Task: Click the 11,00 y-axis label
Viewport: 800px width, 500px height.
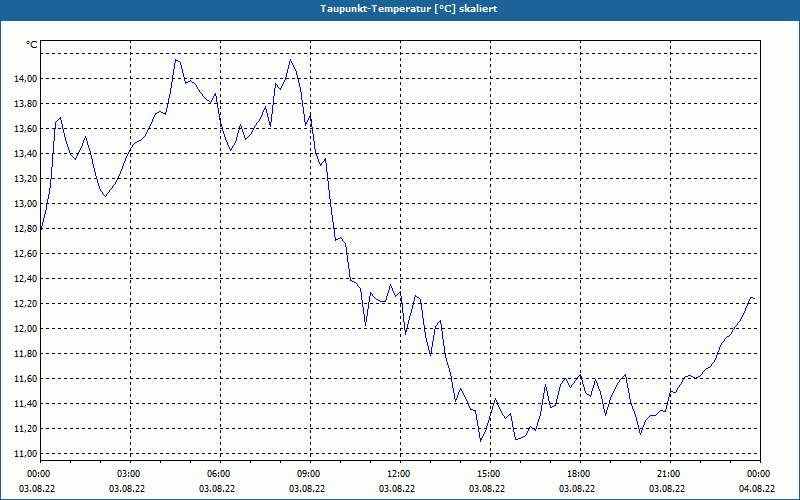Action: coord(27,454)
